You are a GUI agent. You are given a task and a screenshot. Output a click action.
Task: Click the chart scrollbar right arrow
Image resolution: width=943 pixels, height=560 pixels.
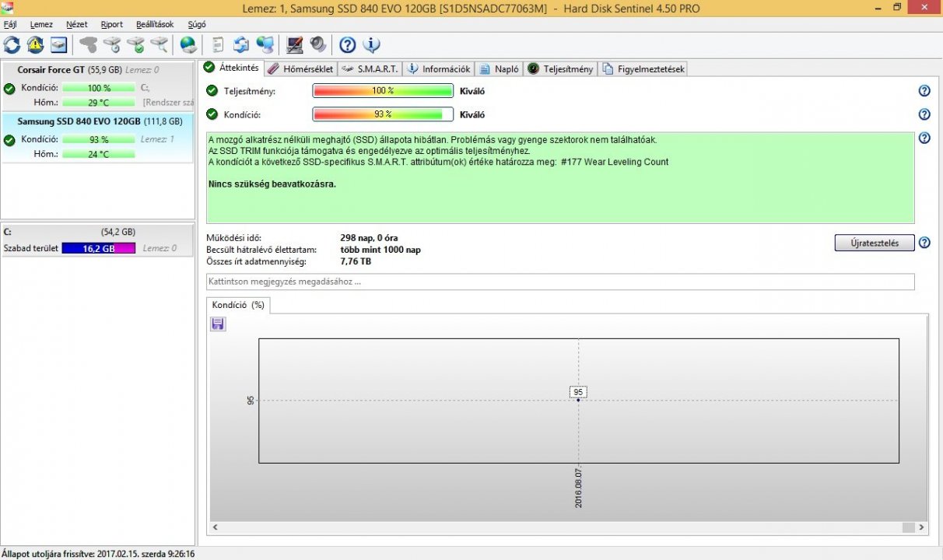coord(922,527)
